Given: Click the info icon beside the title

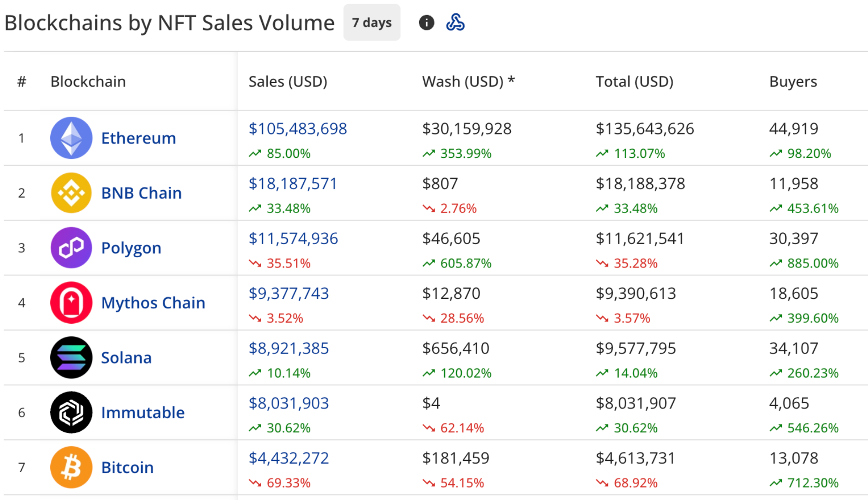Looking at the screenshot, I should click(426, 23).
